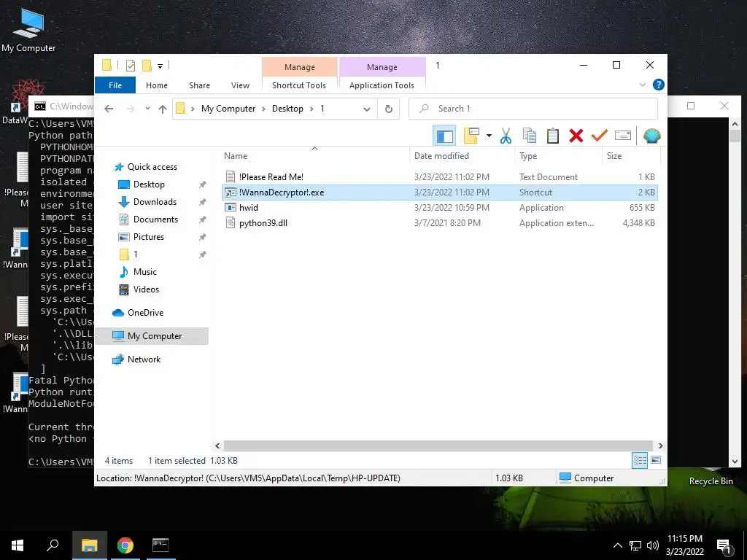Switch to Details view layout button

(x=640, y=460)
